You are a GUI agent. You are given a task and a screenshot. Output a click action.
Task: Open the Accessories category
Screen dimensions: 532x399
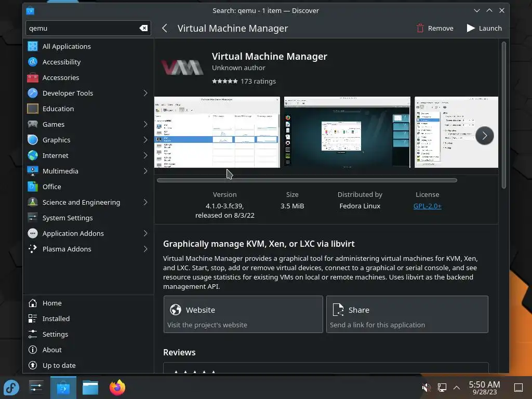pos(88,77)
